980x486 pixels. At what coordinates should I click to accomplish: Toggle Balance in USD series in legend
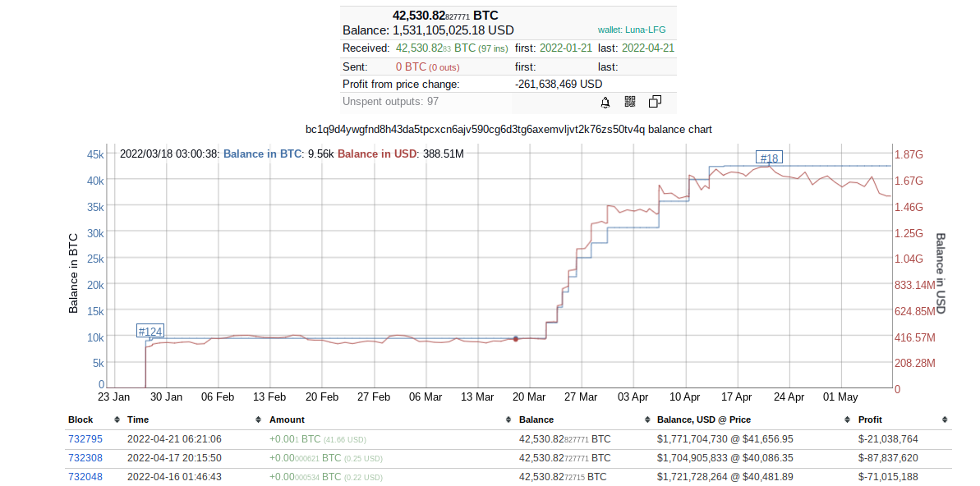coord(377,154)
